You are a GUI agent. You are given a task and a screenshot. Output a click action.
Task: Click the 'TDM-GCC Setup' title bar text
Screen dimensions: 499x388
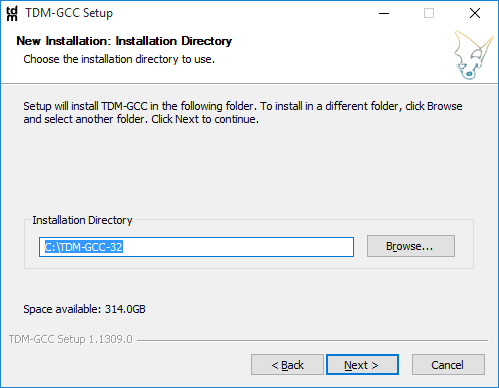(x=69, y=13)
